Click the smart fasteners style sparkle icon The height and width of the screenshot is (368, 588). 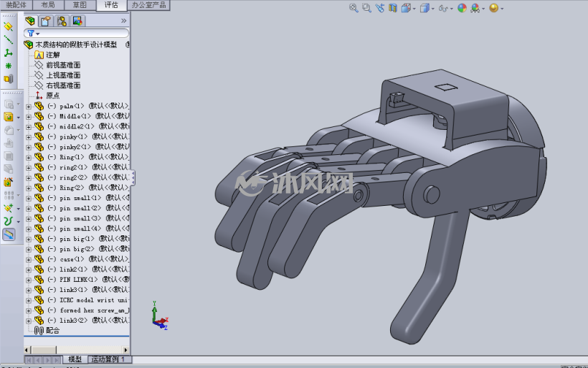(x=9, y=208)
